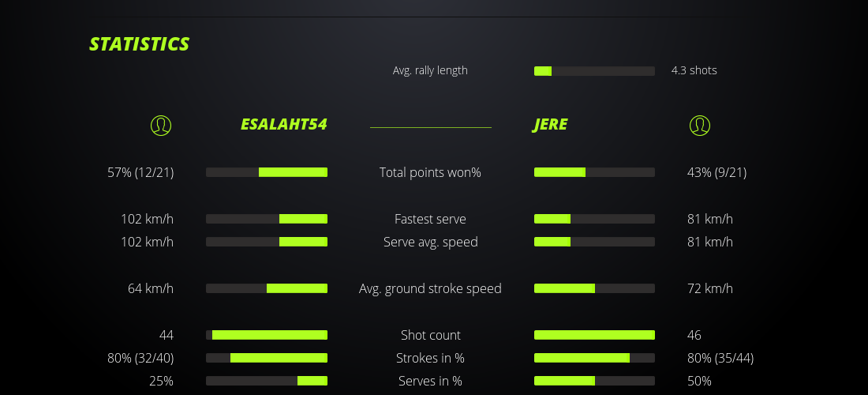Screen dimensions: 868x395
Task: Select the ESALAHT54 player name
Action: pos(283,125)
